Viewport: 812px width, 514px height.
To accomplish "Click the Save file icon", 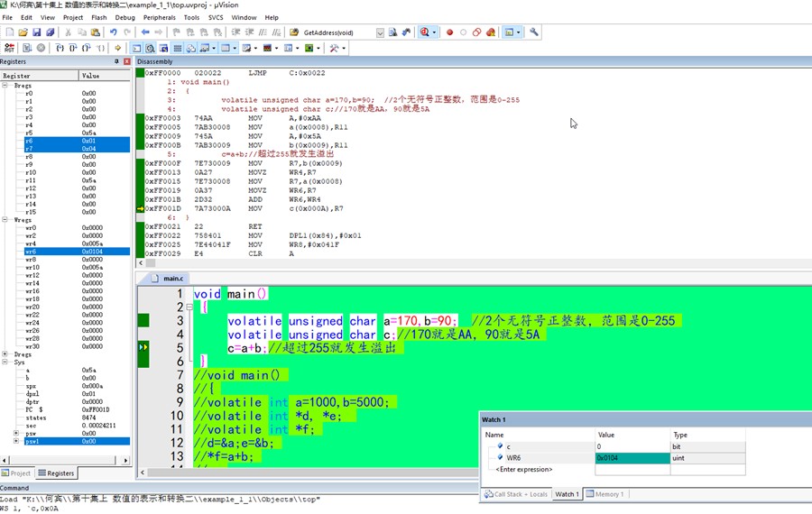I will click(36, 32).
